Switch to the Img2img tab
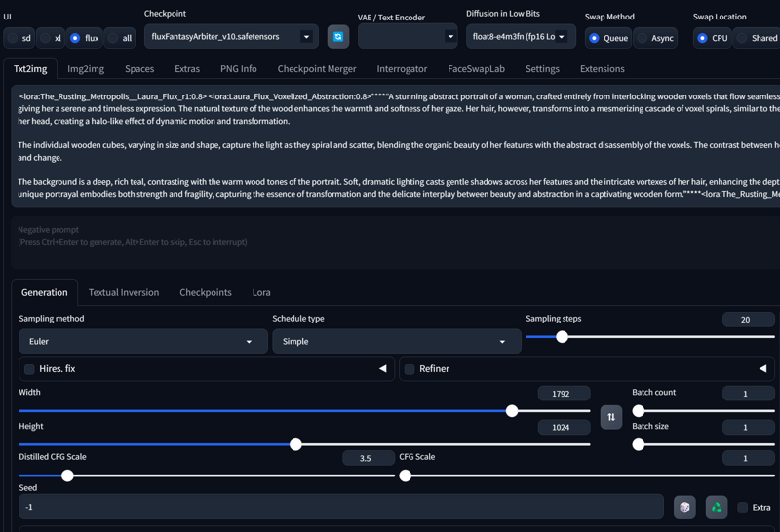The height and width of the screenshot is (532, 780). (x=86, y=69)
